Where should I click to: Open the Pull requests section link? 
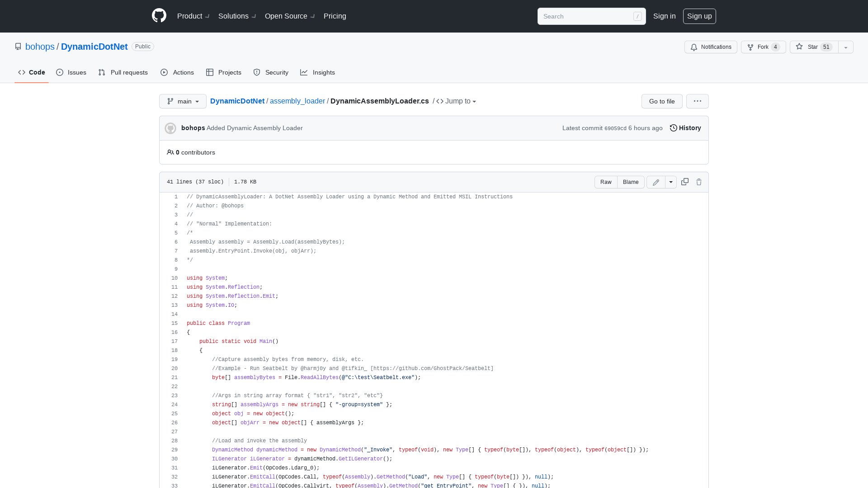pos(123,72)
